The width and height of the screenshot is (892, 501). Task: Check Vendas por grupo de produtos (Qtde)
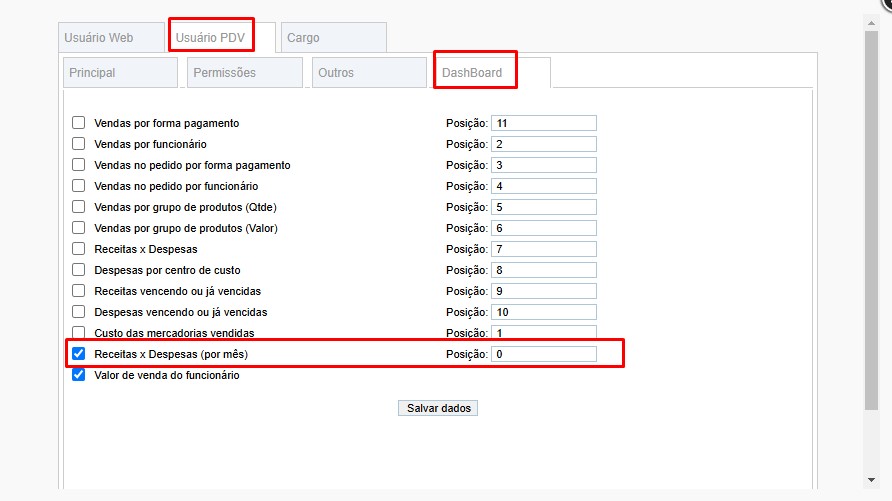(x=79, y=207)
